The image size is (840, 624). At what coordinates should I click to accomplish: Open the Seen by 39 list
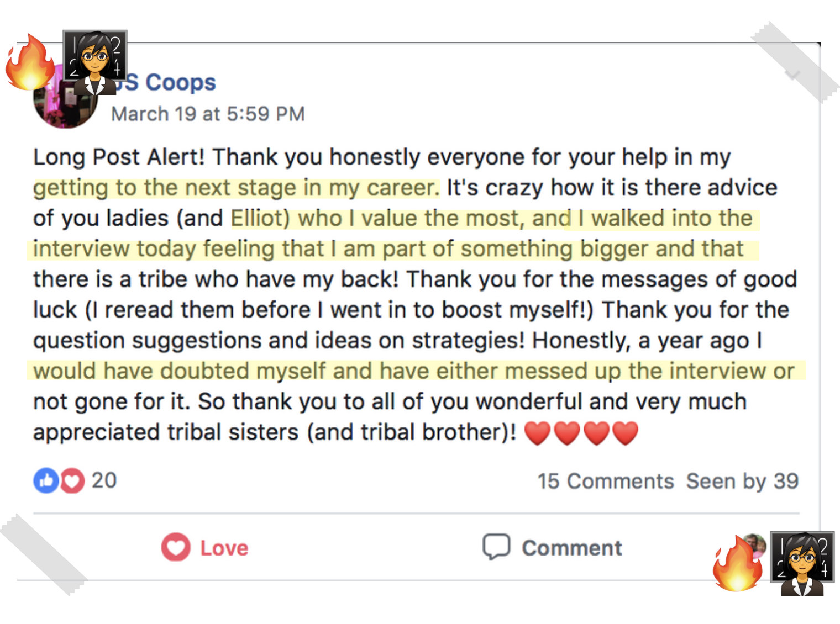[x=742, y=482]
